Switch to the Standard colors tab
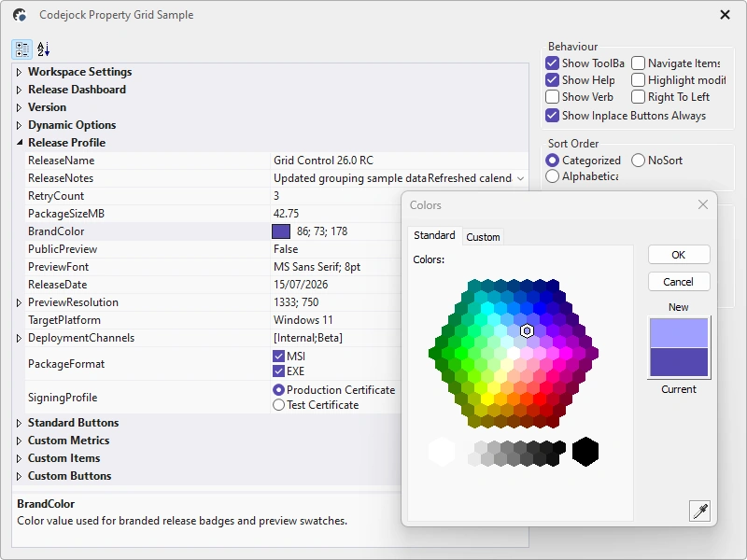This screenshot has height=560, width=747. (434, 235)
